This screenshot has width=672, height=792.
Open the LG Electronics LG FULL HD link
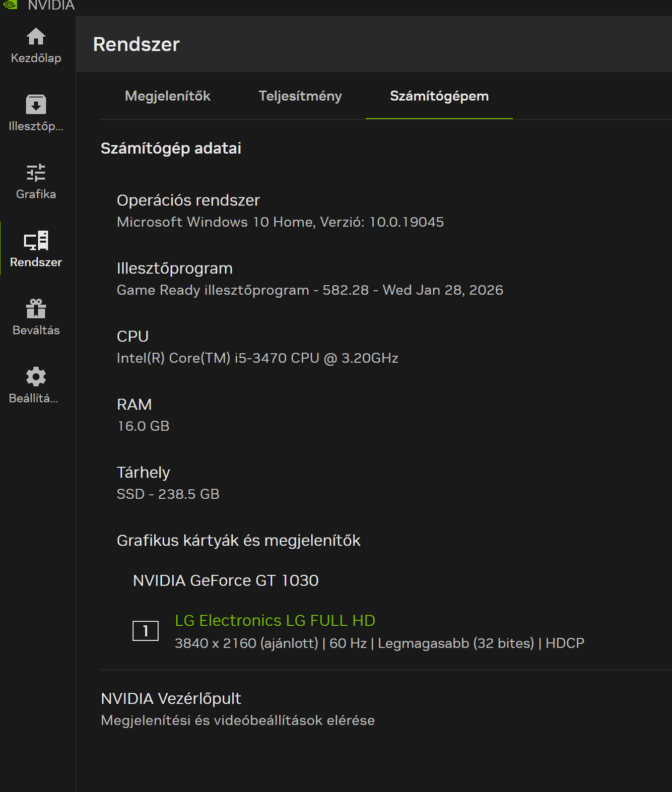pyautogui.click(x=275, y=620)
